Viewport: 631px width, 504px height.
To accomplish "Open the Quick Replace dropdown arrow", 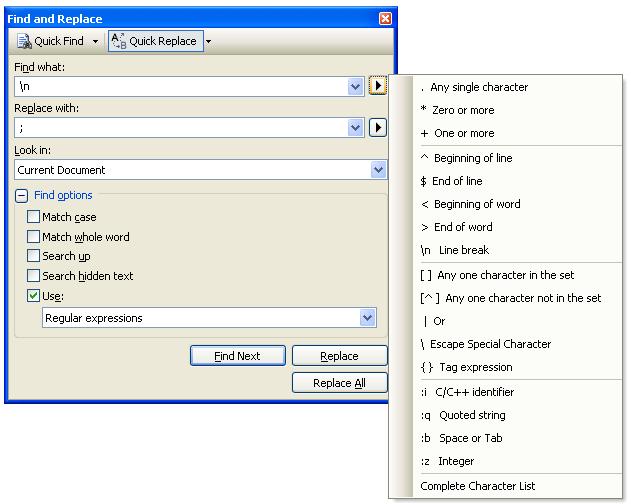I will pyautogui.click(x=208, y=41).
